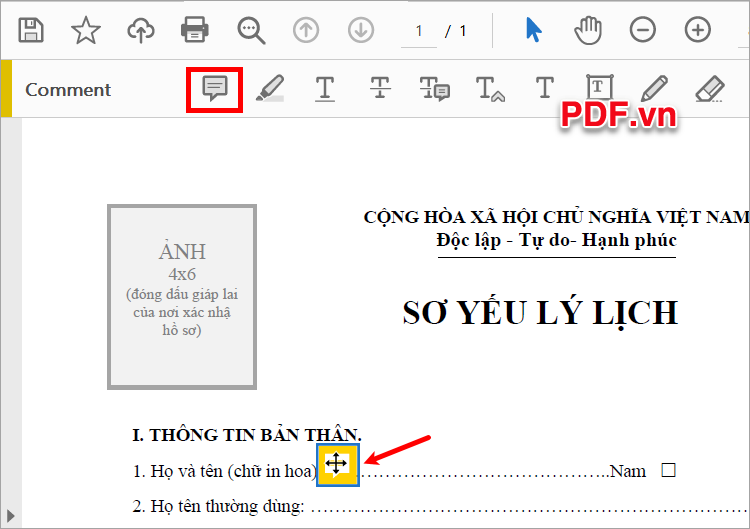Tick the checkbox next to Nam
This screenshot has height=529, width=750.
[x=668, y=470]
